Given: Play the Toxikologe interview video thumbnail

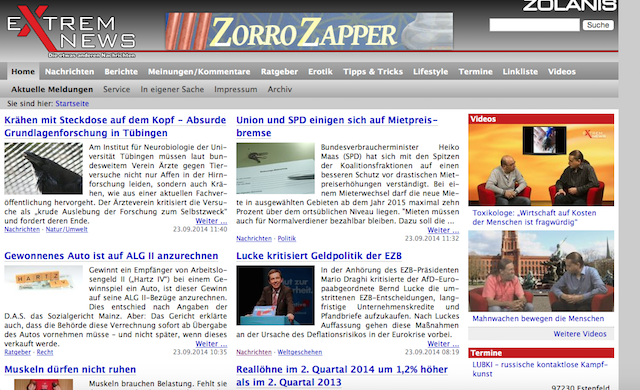Looking at the screenshot, I should tap(541, 165).
